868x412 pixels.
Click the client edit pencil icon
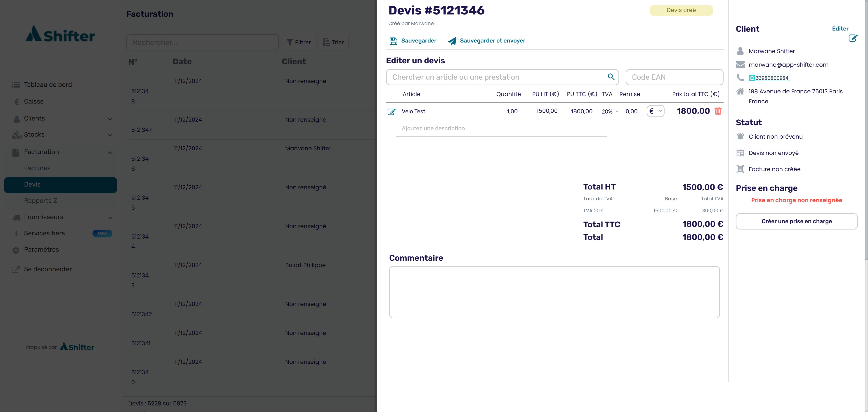853,38
